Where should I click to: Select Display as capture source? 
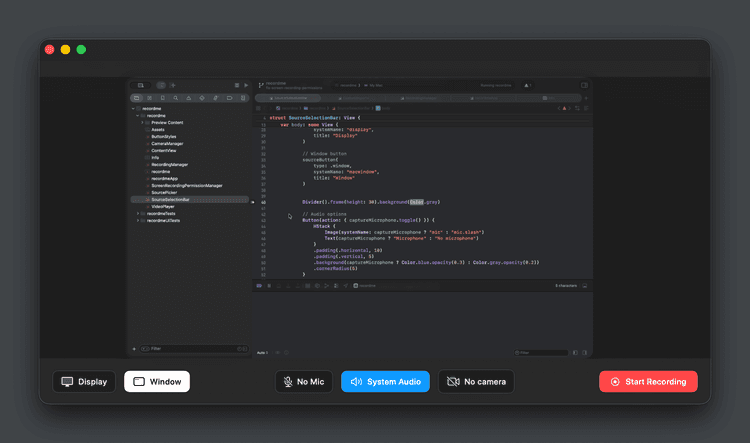[x=84, y=381]
